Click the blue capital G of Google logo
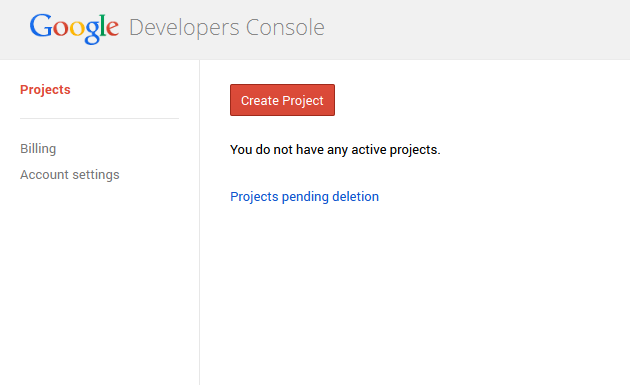Viewport: 630px width, 385px height. click(x=41, y=26)
